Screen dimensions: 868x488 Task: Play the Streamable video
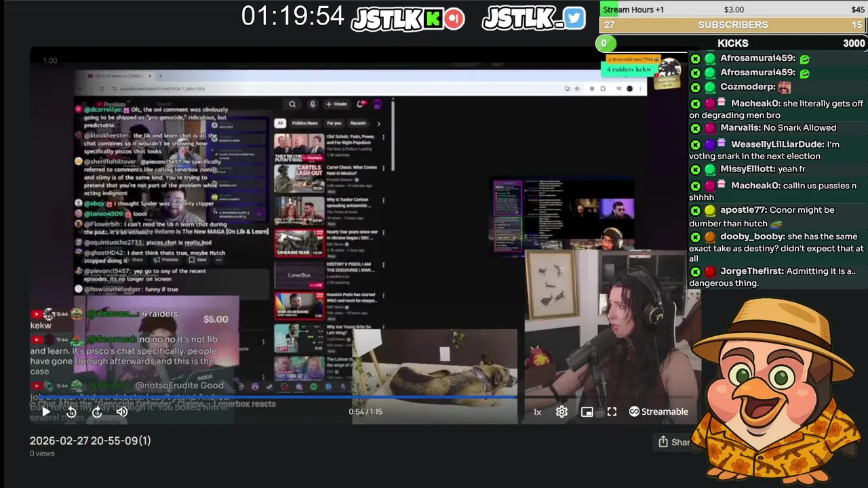click(45, 411)
